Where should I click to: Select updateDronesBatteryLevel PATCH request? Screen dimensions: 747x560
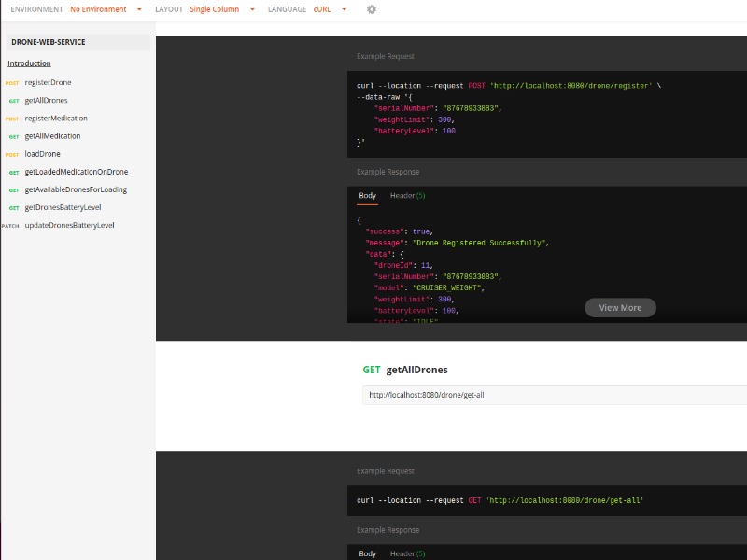click(x=69, y=225)
